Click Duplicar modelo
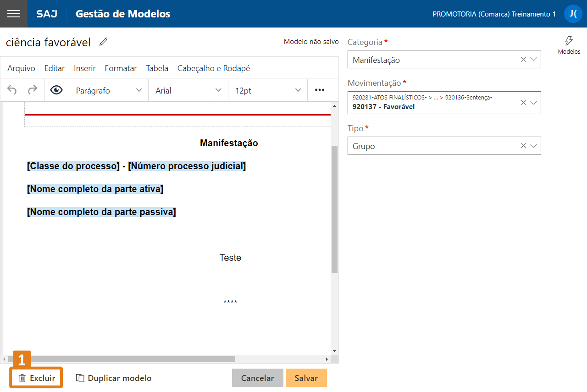The height and width of the screenshot is (392, 587). 114,378
